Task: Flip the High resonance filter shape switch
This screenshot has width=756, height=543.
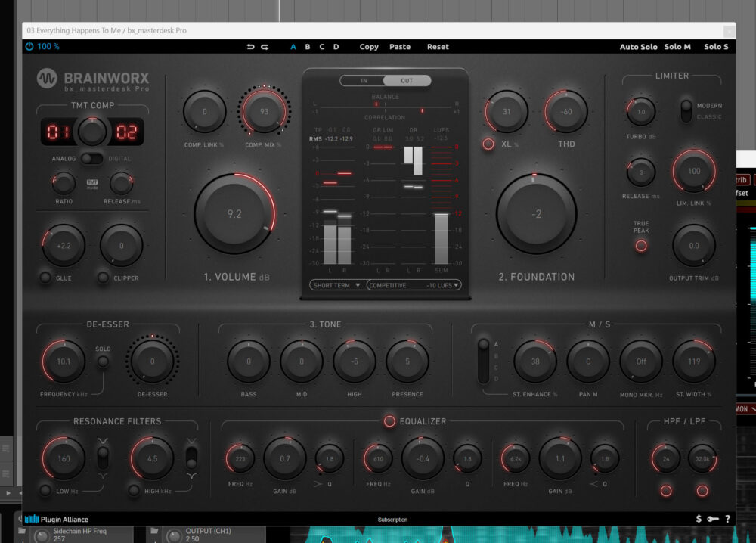Action: pyautogui.click(x=191, y=458)
